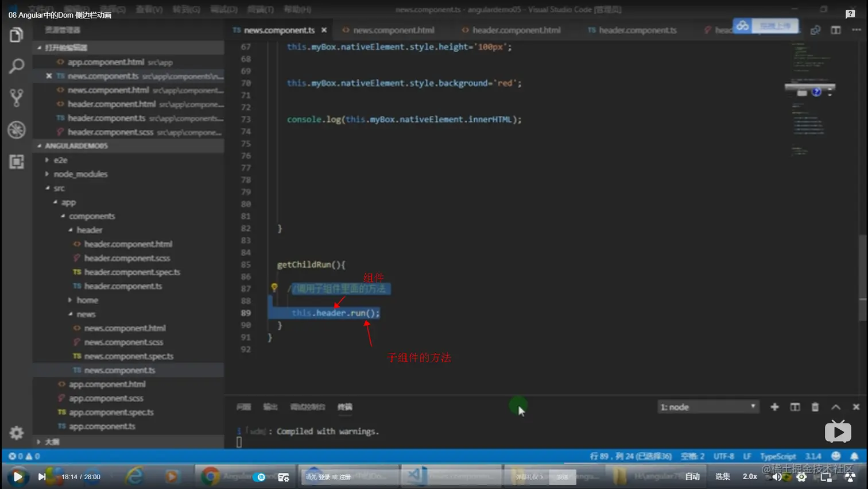Collapse the ANGULARDEMO05 project section

pyautogui.click(x=39, y=146)
